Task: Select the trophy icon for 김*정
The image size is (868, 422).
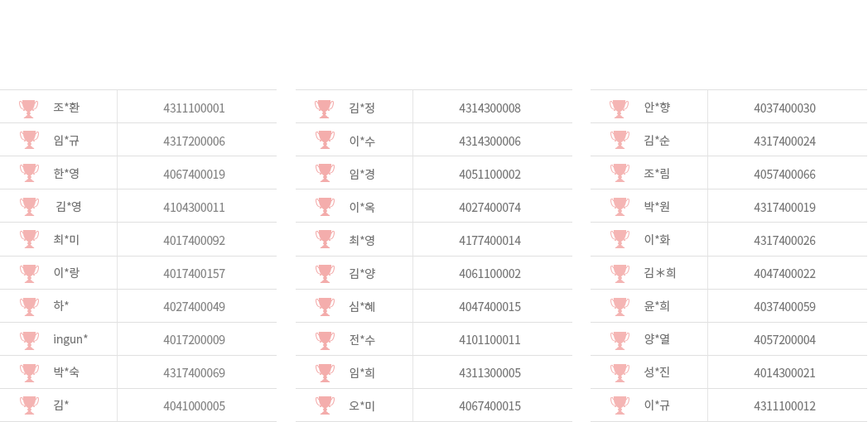Action: 325,109
